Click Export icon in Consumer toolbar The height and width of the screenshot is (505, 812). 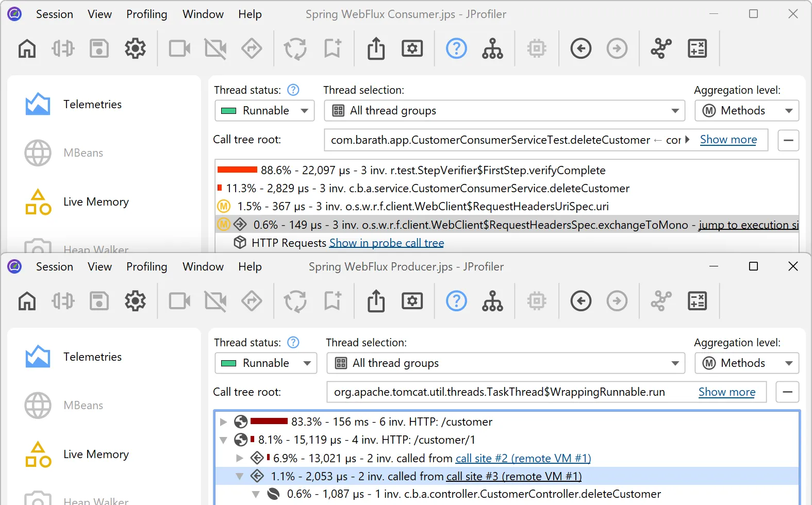(376, 49)
